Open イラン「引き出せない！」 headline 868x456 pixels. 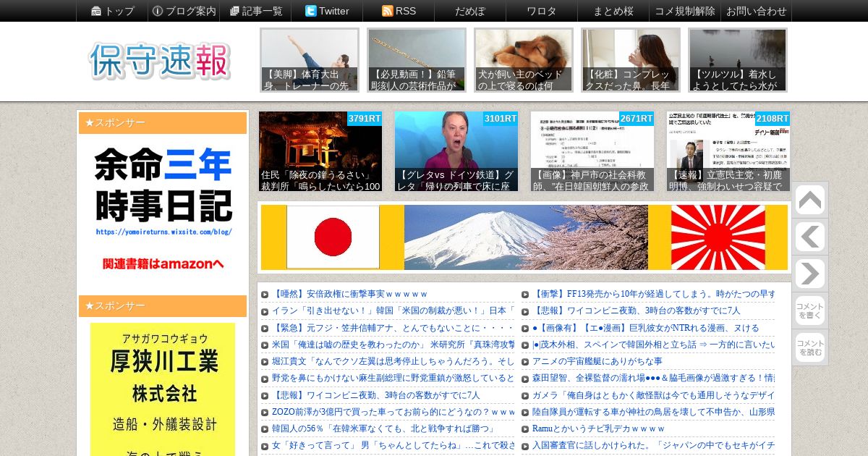pos(393,311)
